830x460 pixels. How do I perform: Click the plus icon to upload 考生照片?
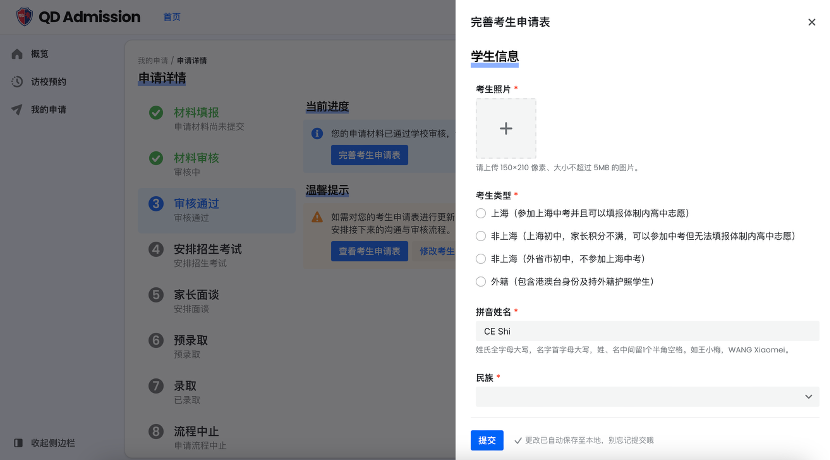pyautogui.click(x=506, y=128)
